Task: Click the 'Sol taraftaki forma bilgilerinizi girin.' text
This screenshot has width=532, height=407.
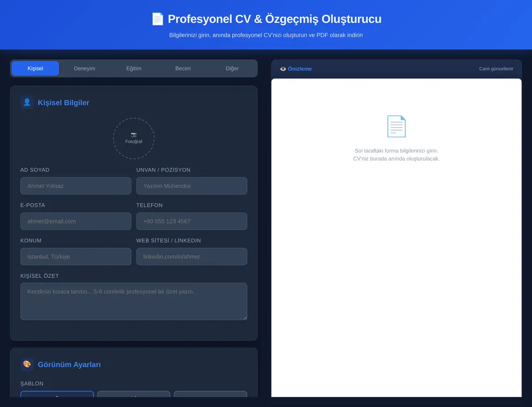Action: tap(396, 151)
